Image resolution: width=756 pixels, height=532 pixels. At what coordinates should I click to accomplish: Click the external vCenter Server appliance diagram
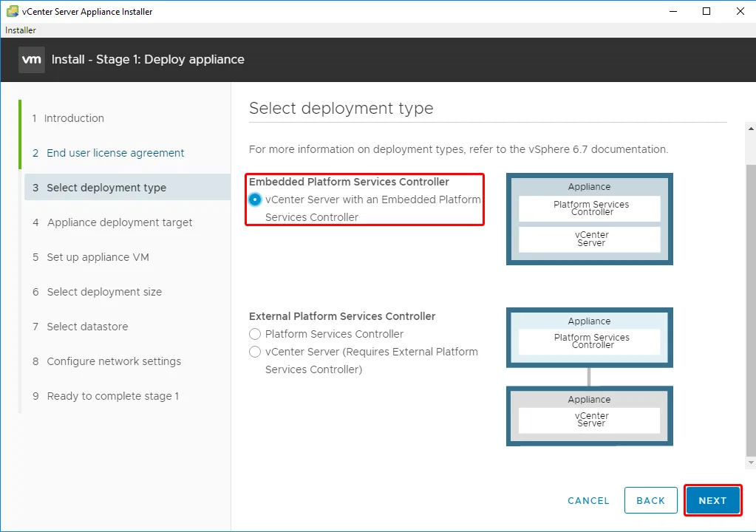pyautogui.click(x=589, y=416)
